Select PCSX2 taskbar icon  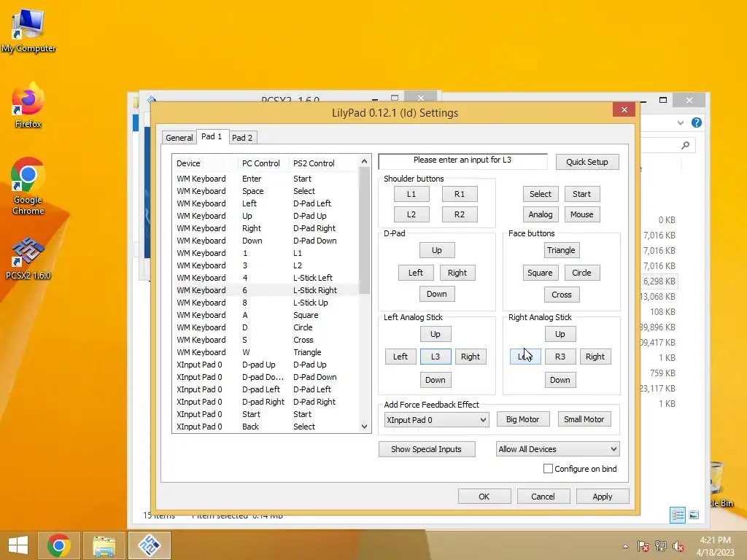149,545
